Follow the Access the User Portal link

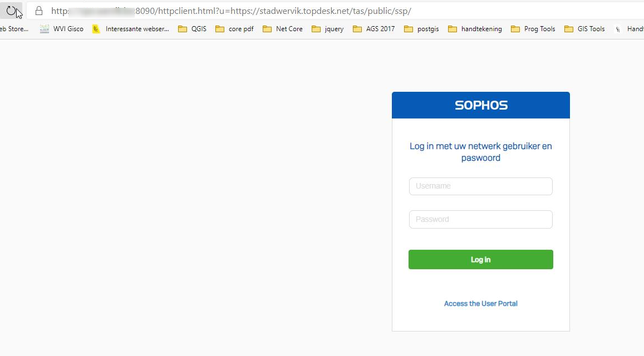(480, 304)
